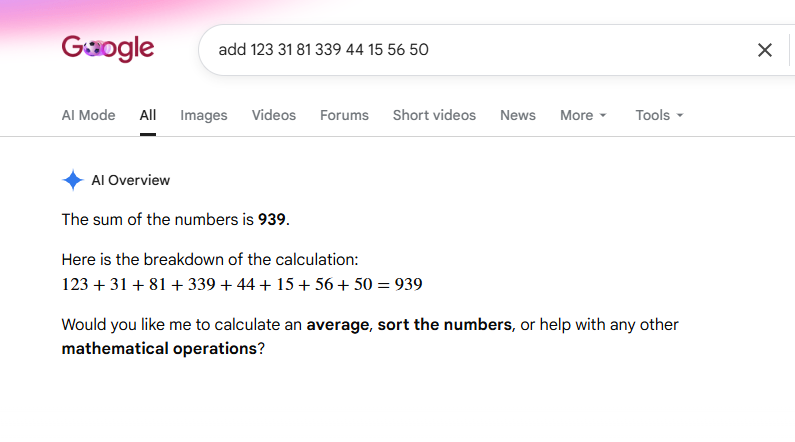Click into the search box text field
795x442 pixels.
pos(482,50)
